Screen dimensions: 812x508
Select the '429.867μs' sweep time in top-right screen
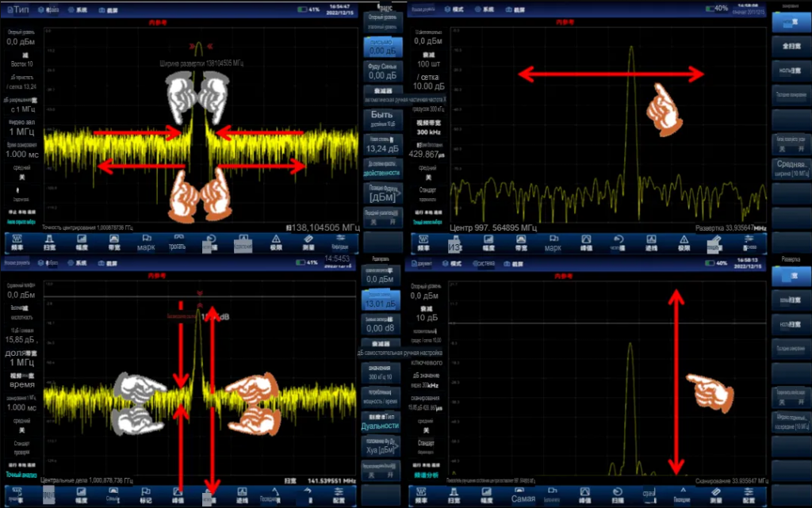[x=426, y=155]
